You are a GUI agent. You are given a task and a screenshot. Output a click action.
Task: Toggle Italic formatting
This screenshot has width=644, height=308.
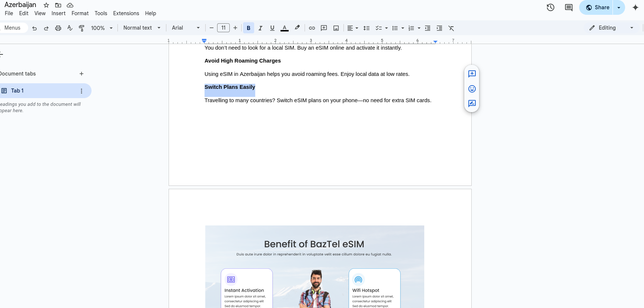pyautogui.click(x=260, y=28)
